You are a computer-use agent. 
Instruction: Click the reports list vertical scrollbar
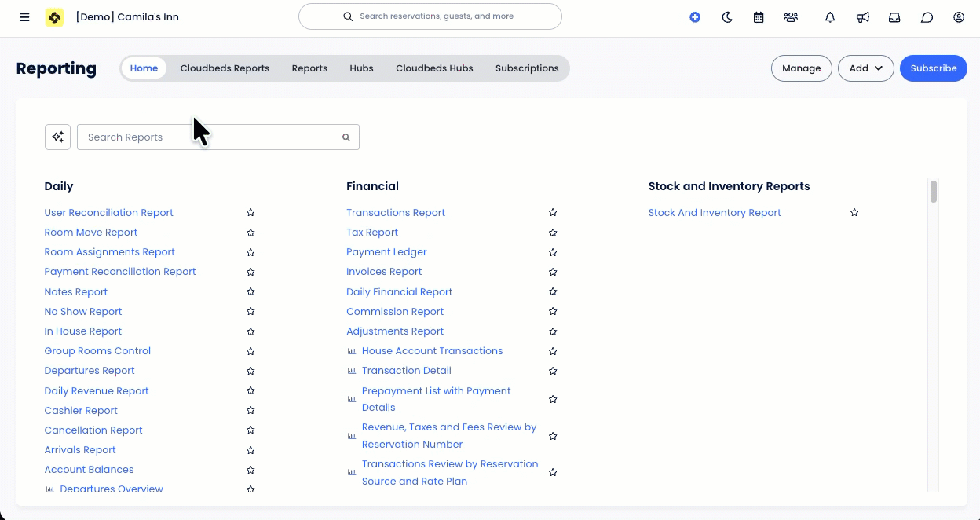(x=934, y=192)
